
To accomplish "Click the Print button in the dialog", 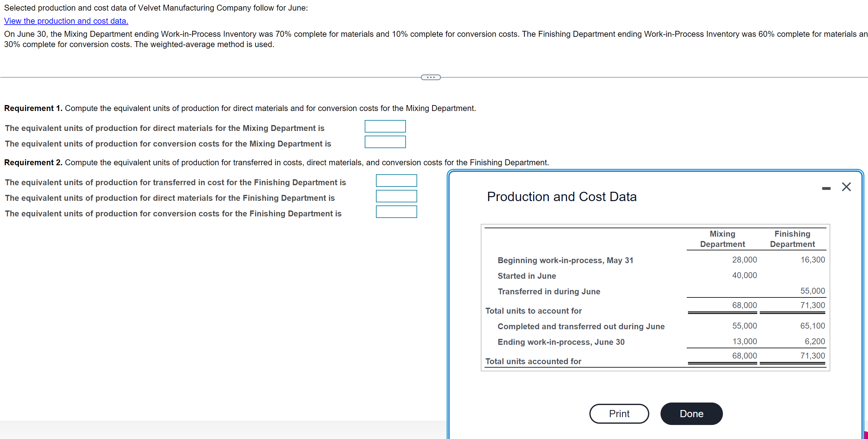I will pyautogui.click(x=619, y=413).
